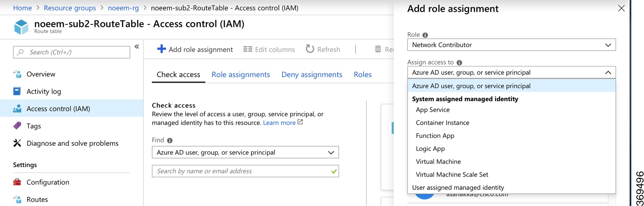Screen dimensions: 644x206
Task: Click the Configuration toolbox icon
Action: click(x=17, y=182)
